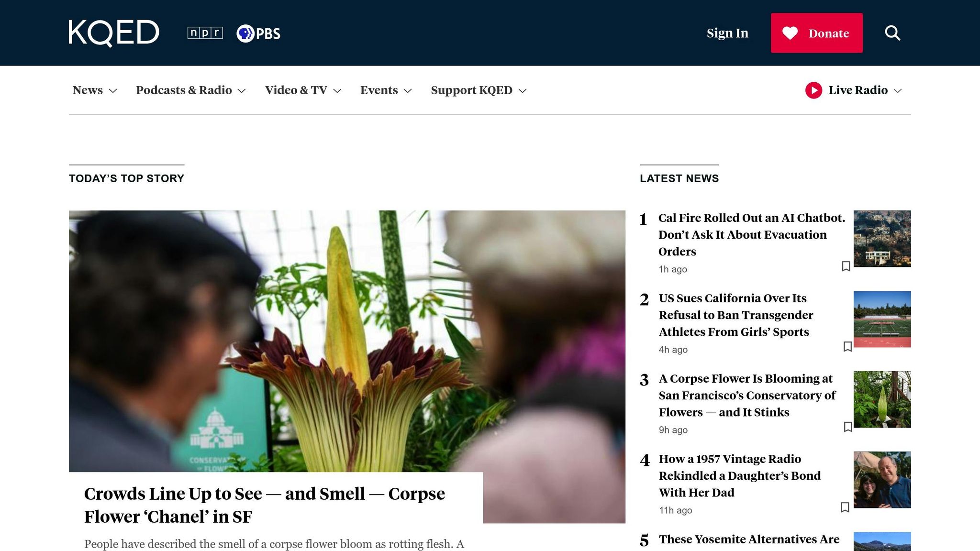The width and height of the screenshot is (980, 551).
Task: Click the top story corpse flower photo
Action: point(347,341)
